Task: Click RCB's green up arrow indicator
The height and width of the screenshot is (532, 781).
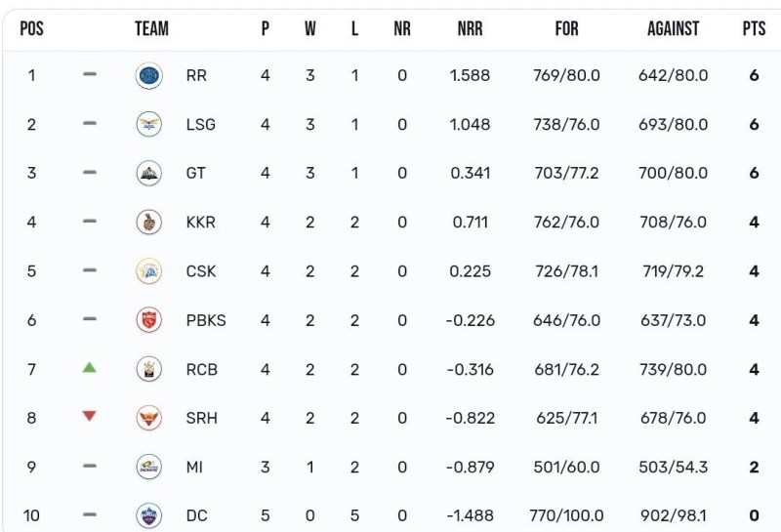Action: click(90, 367)
